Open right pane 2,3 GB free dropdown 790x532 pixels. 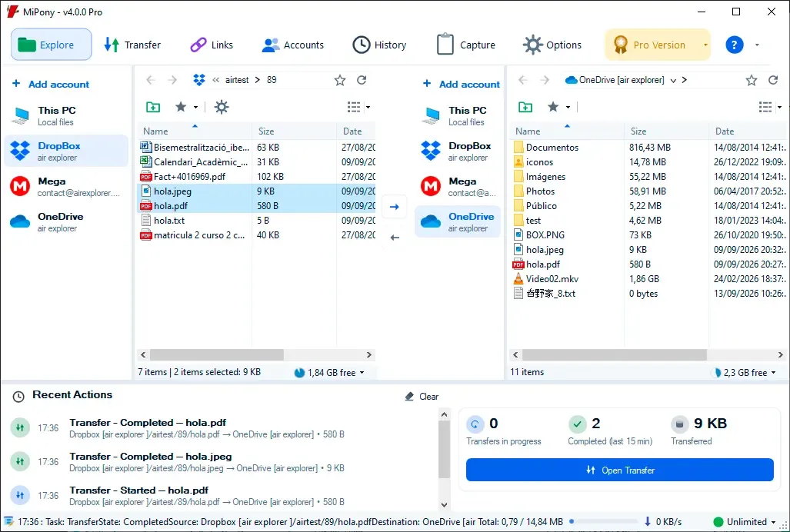pos(745,372)
